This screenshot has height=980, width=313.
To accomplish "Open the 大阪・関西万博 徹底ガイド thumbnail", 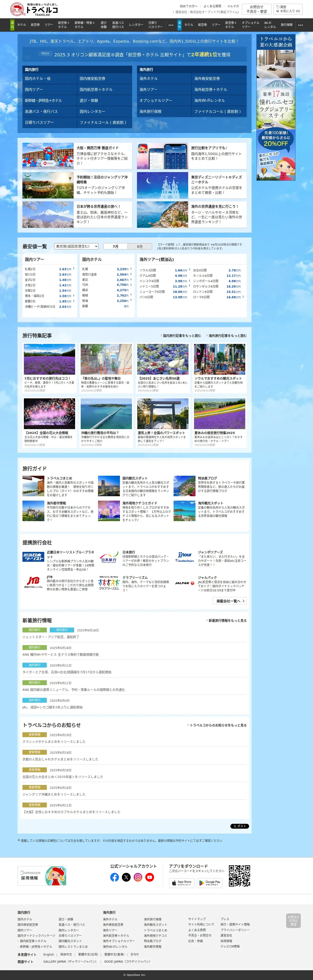I will click(48, 155).
